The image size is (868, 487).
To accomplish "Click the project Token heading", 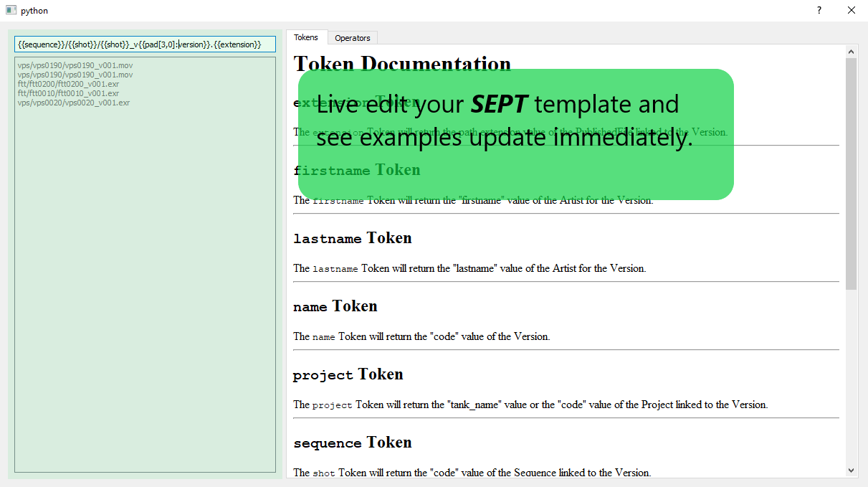I will click(348, 374).
